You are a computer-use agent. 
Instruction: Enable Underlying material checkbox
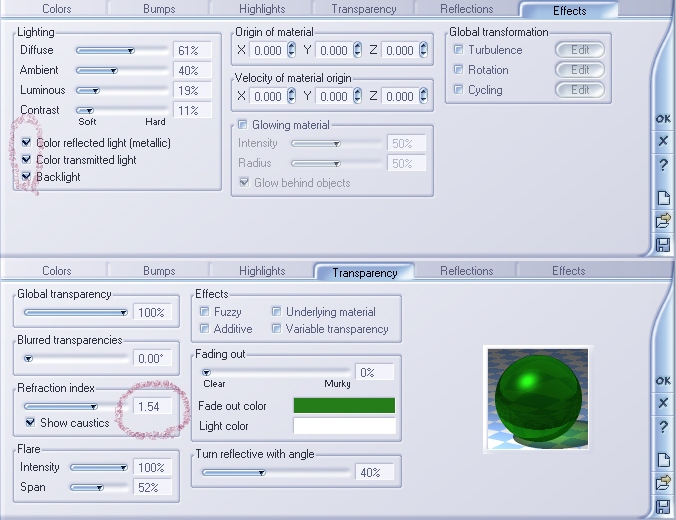pos(276,311)
